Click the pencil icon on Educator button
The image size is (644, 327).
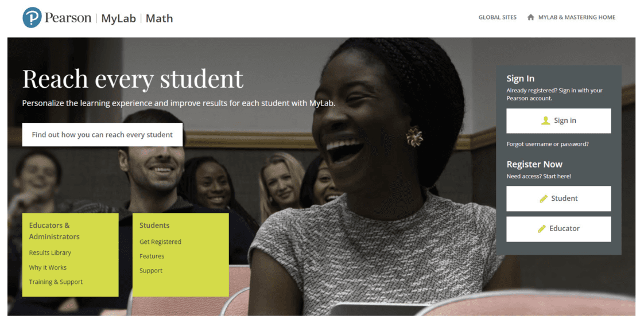[542, 228]
